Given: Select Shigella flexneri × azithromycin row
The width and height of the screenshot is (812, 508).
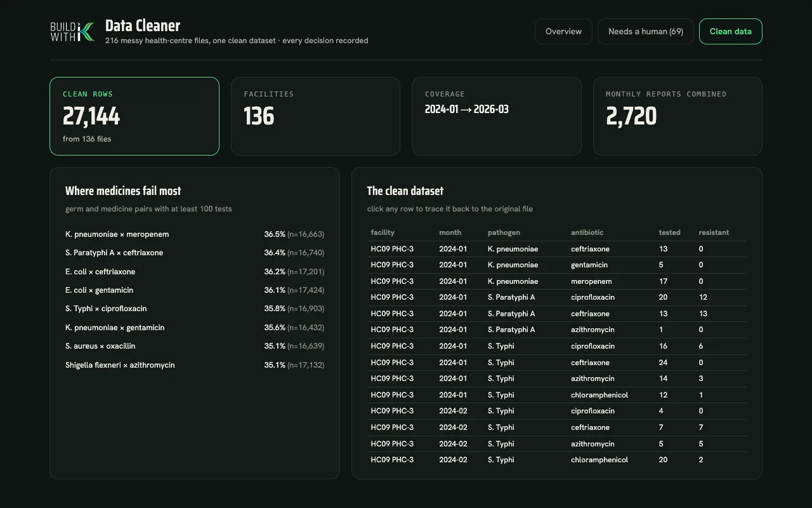Looking at the screenshot, I should (x=195, y=365).
